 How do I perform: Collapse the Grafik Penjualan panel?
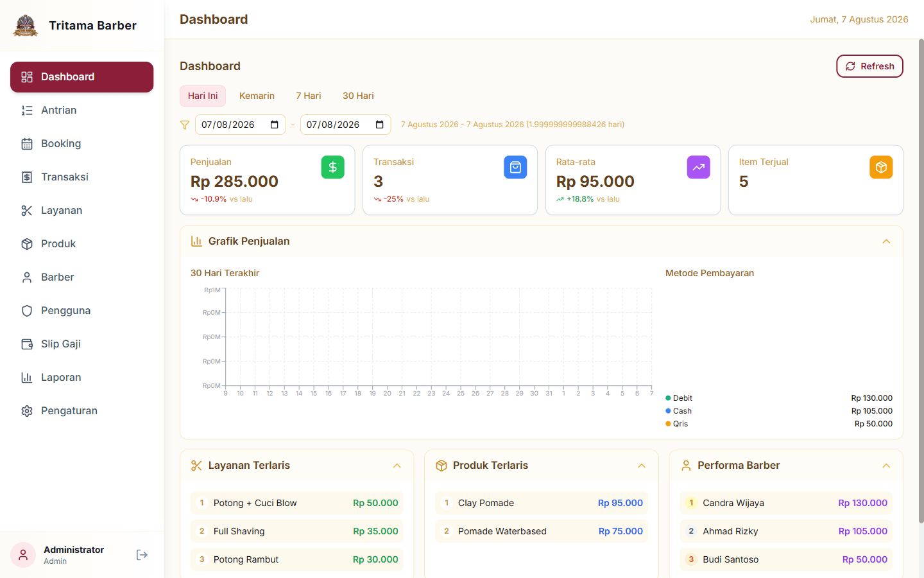click(x=886, y=241)
